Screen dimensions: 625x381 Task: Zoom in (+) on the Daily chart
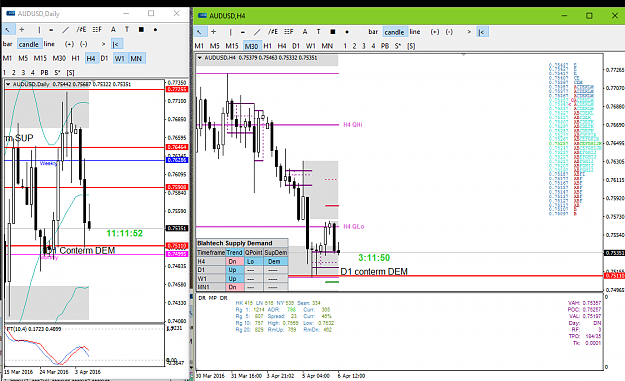pyautogui.click(x=69, y=44)
